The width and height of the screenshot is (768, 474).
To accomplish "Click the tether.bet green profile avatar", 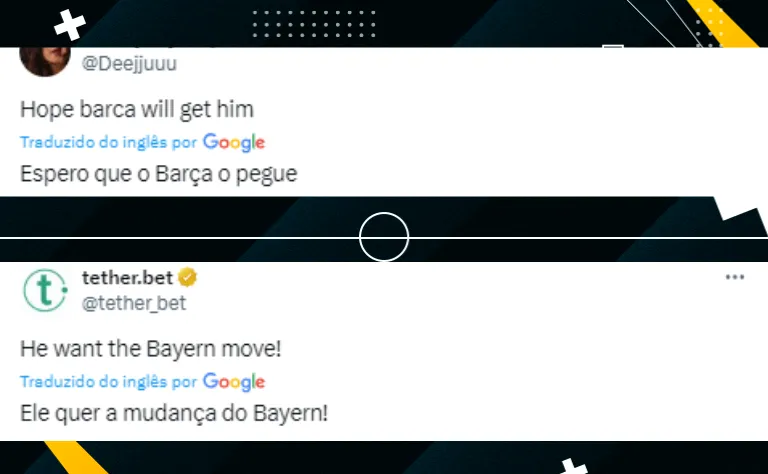I will pyautogui.click(x=45, y=290).
